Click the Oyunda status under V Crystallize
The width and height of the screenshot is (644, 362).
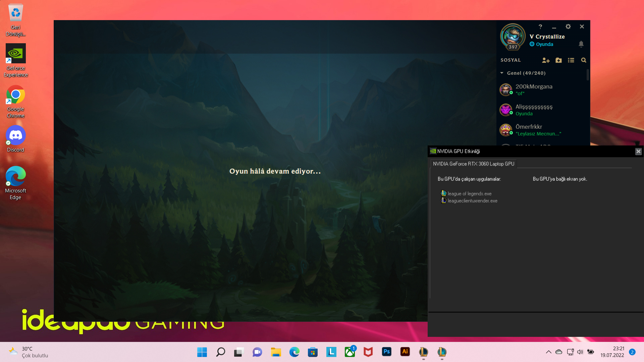coord(541,44)
